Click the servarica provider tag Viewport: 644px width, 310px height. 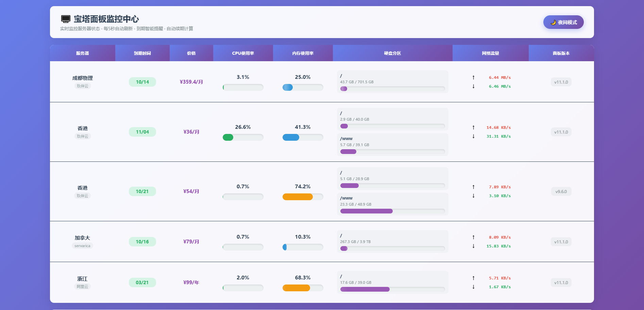(82, 246)
